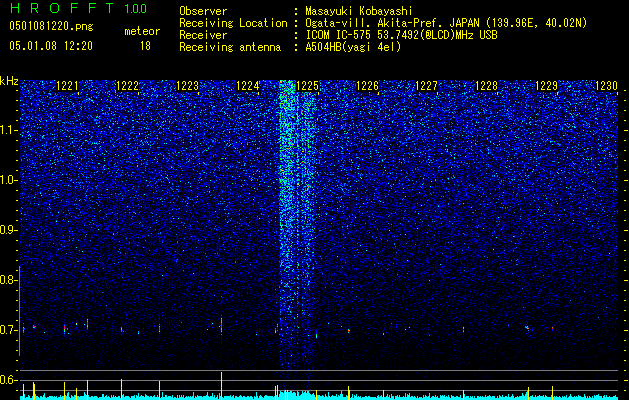
Task: Select the ICOM IC-575 receiver text
Action: [x=401, y=35]
